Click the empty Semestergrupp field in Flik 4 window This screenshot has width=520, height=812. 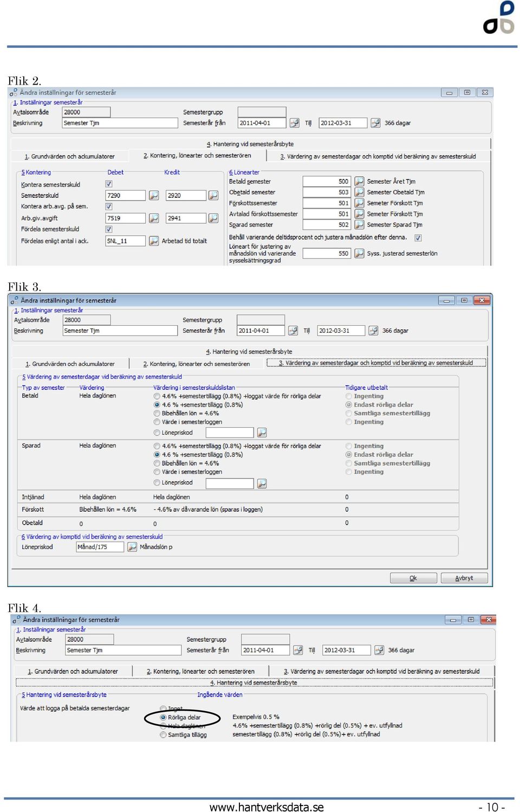tap(265, 640)
